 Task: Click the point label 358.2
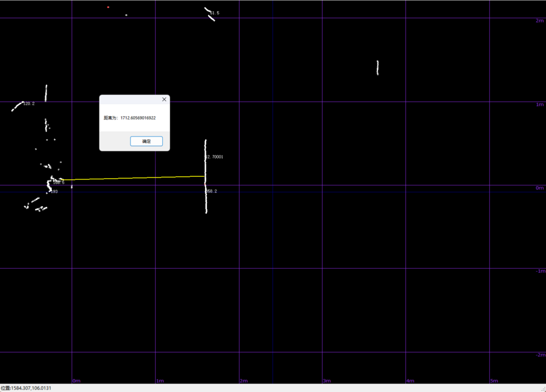pyautogui.click(x=212, y=191)
